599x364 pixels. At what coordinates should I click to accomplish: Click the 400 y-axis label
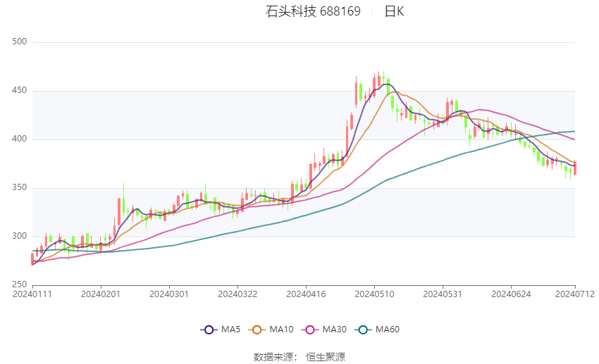20,139
